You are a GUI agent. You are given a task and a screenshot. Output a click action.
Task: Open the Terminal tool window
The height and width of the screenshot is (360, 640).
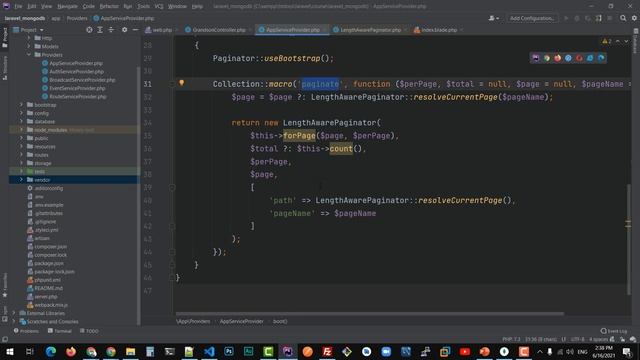click(60, 331)
